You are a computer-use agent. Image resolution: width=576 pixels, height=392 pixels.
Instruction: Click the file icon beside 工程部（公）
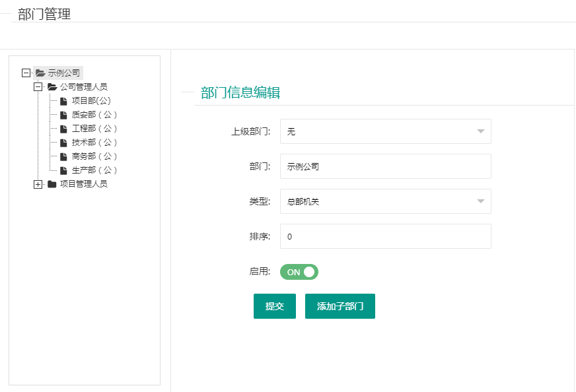click(63, 129)
